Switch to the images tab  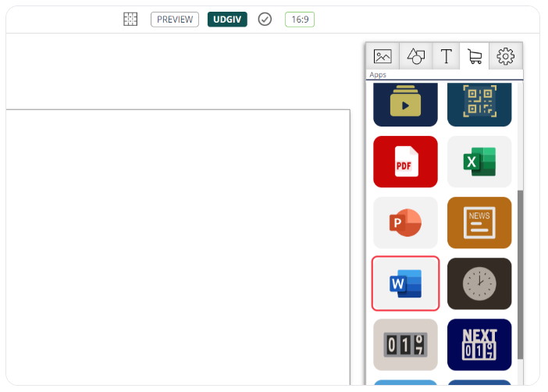[383, 56]
